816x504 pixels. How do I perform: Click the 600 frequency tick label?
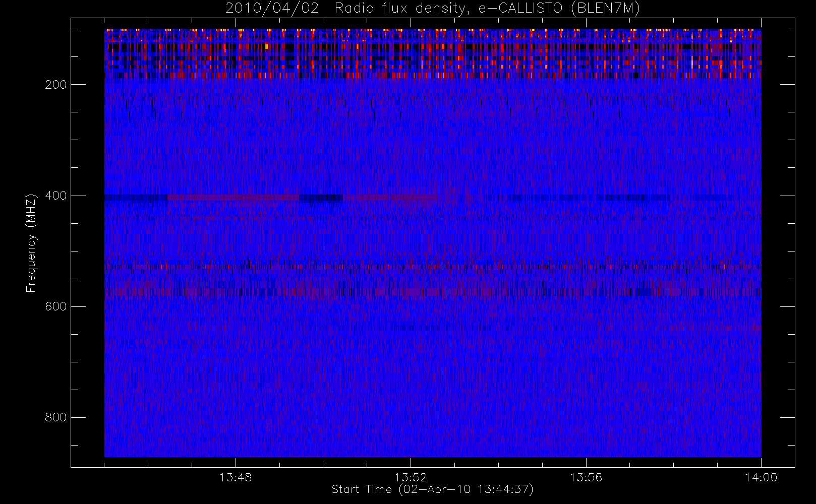click(x=55, y=306)
